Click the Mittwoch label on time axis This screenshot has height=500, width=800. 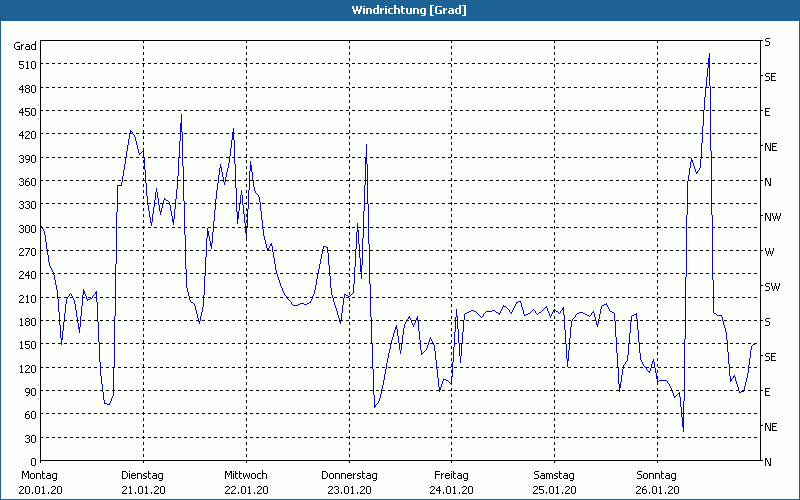coord(246,475)
